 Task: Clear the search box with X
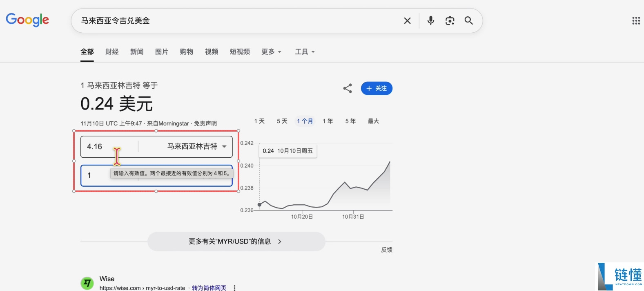point(407,20)
